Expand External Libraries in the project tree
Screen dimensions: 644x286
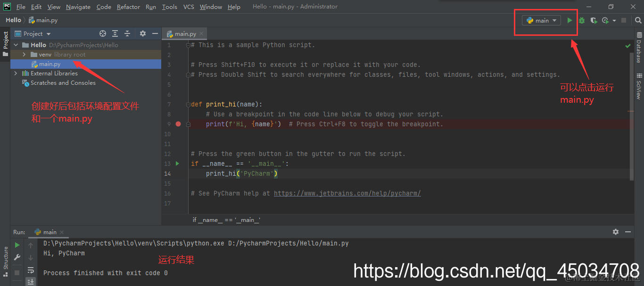[16, 74]
